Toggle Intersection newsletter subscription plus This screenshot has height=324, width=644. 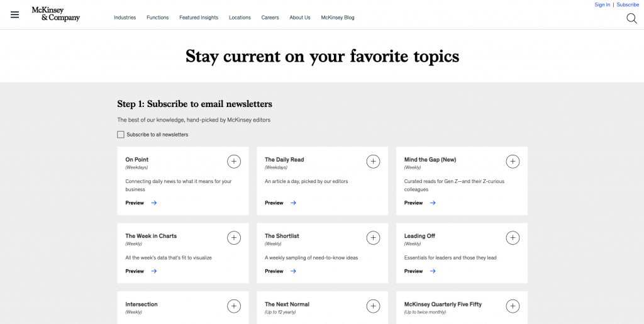point(234,306)
